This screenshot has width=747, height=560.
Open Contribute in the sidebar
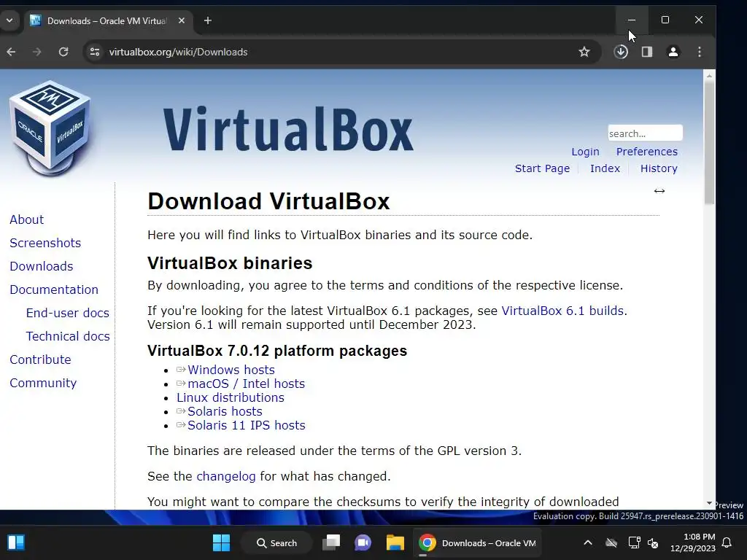(41, 359)
